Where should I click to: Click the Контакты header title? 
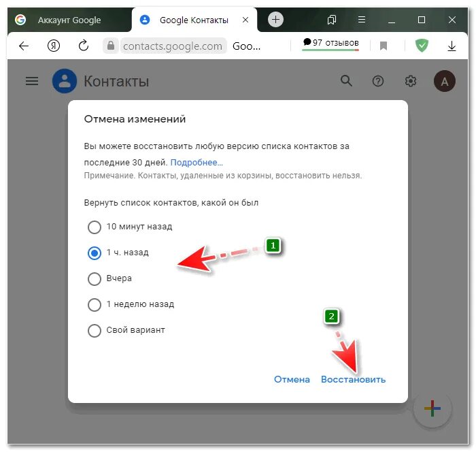(x=116, y=82)
